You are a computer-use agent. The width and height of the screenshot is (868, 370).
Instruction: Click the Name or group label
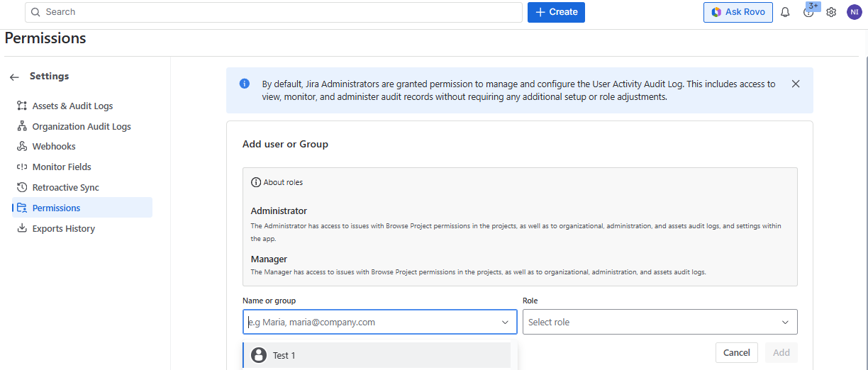269,301
